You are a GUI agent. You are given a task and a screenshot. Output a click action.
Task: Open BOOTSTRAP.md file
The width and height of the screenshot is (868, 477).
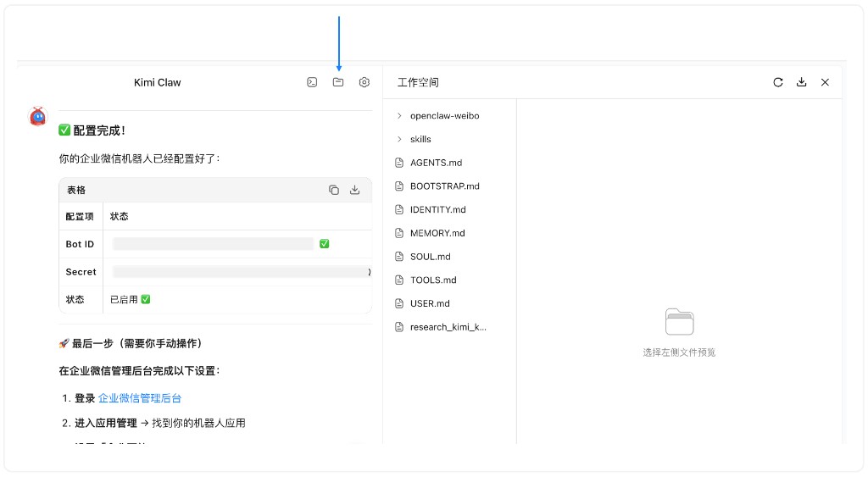(444, 186)
